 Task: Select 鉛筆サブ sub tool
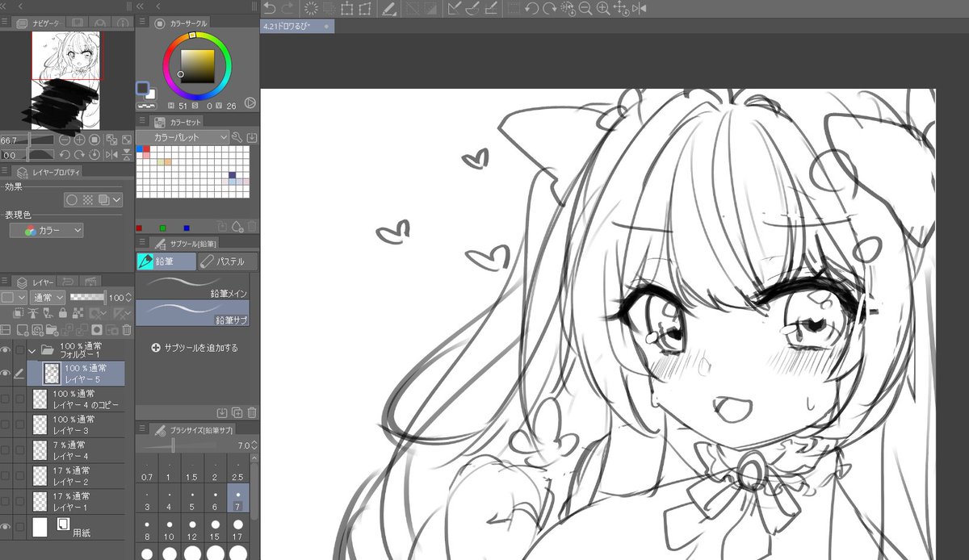[192, 312]
